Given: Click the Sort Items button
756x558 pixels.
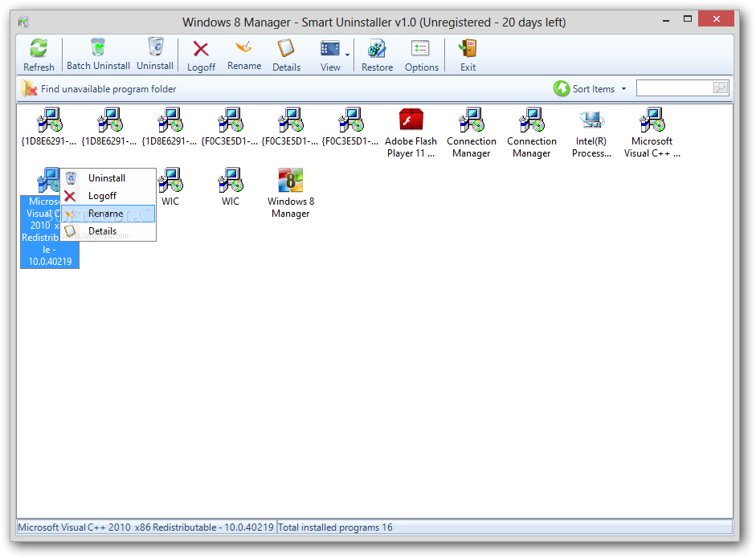Looking at the screenshot, I should [x=584, y=88].
